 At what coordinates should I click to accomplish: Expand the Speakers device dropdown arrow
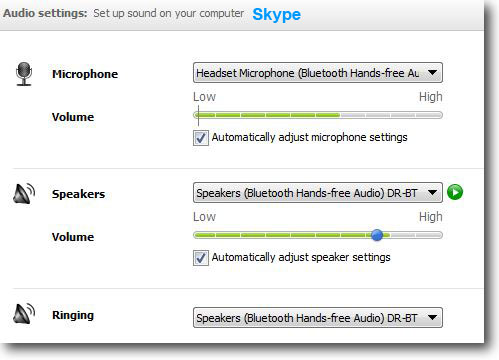pos(432,192)
